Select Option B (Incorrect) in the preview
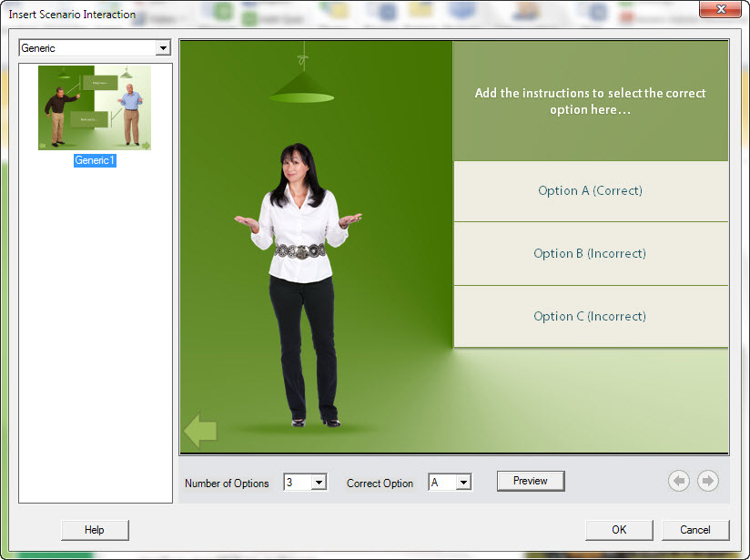The width and height of the screenshot is (750, 560). point(590,253)
